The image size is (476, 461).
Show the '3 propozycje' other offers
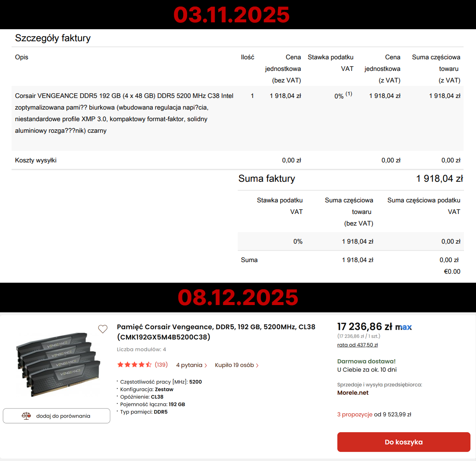pos(355,415)
